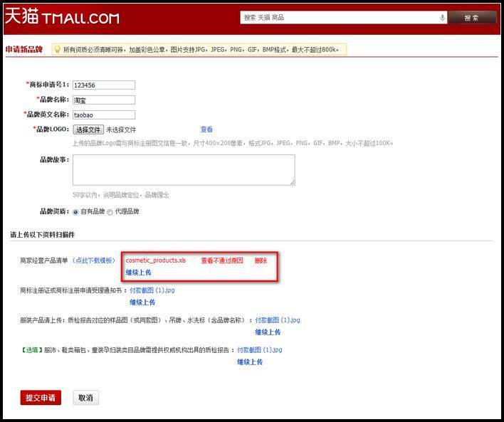The image size is (504, 422).
Task: Open the cosmetic_products.xls file link
Action: point(156,260)
